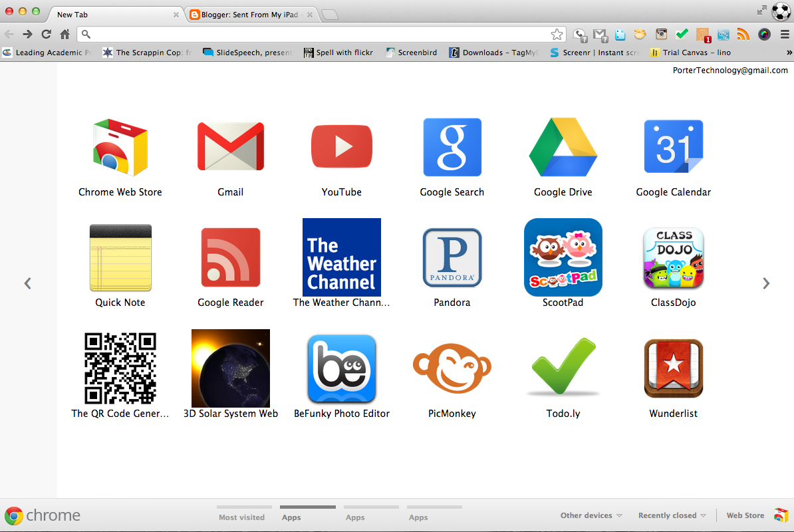
Task: Launch the Gmail app
Action: pos(230,146)
